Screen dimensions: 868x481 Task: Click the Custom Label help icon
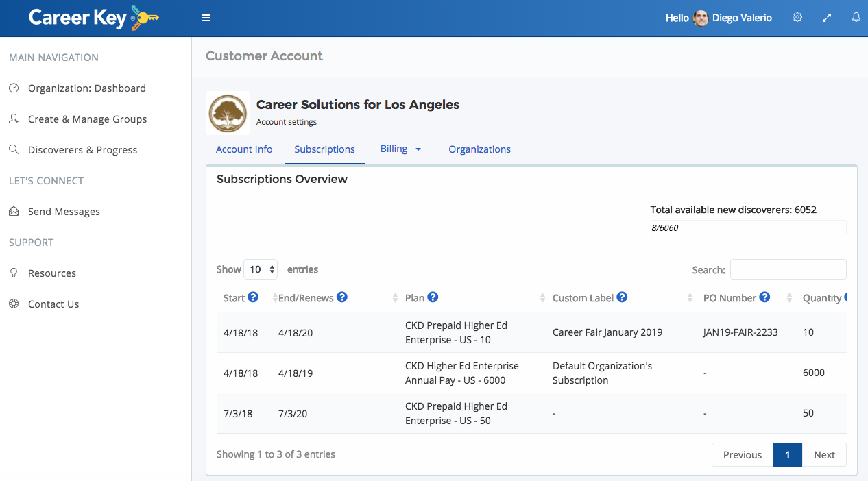click(x=622, y=297)
